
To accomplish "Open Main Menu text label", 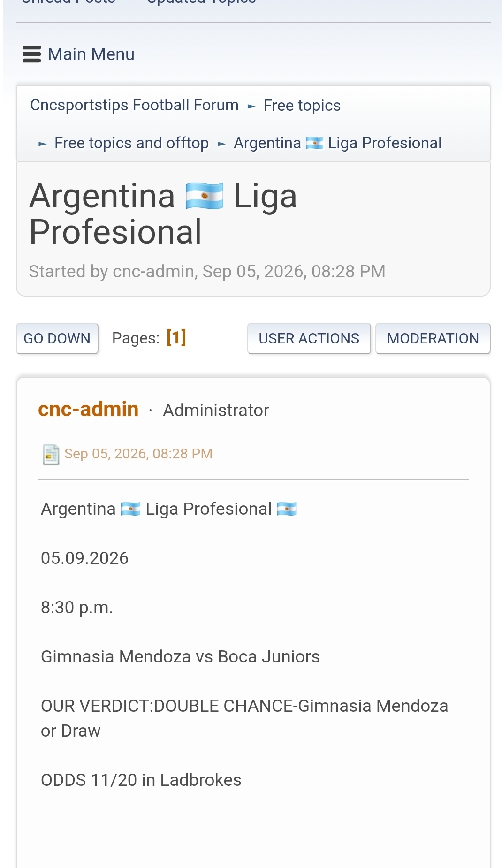I will point(91,54).
